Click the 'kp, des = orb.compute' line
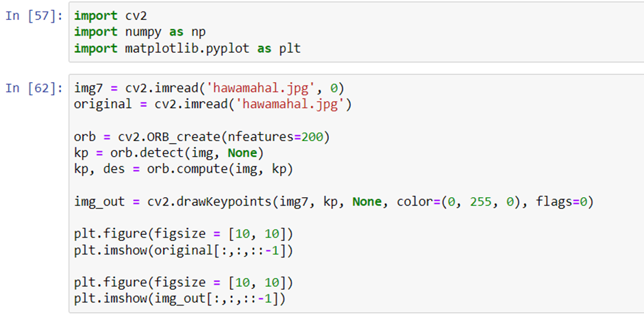The height and width of the screenshot is (317, 644). point(184,169)
